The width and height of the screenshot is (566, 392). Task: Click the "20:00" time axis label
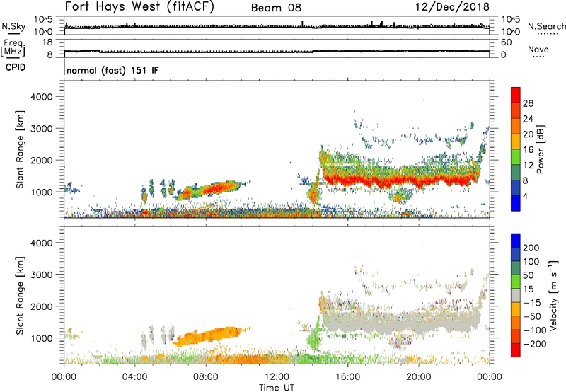click(418, 377)
